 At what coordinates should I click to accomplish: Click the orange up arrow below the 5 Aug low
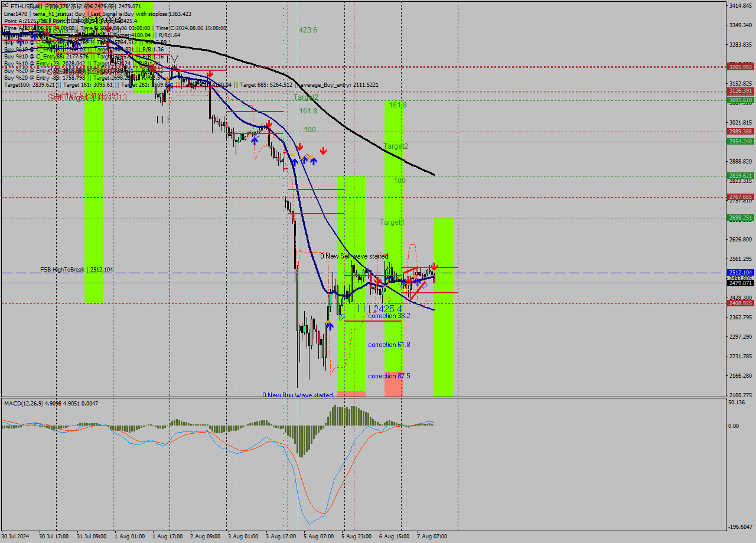coord(328,322)
